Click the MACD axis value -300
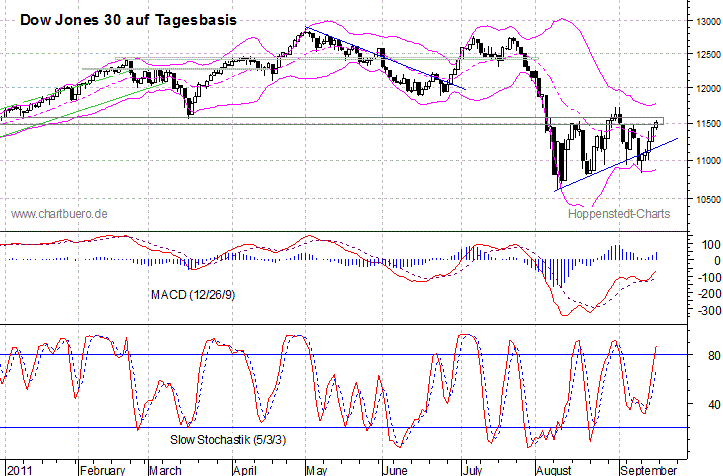 tap(709, 310)
